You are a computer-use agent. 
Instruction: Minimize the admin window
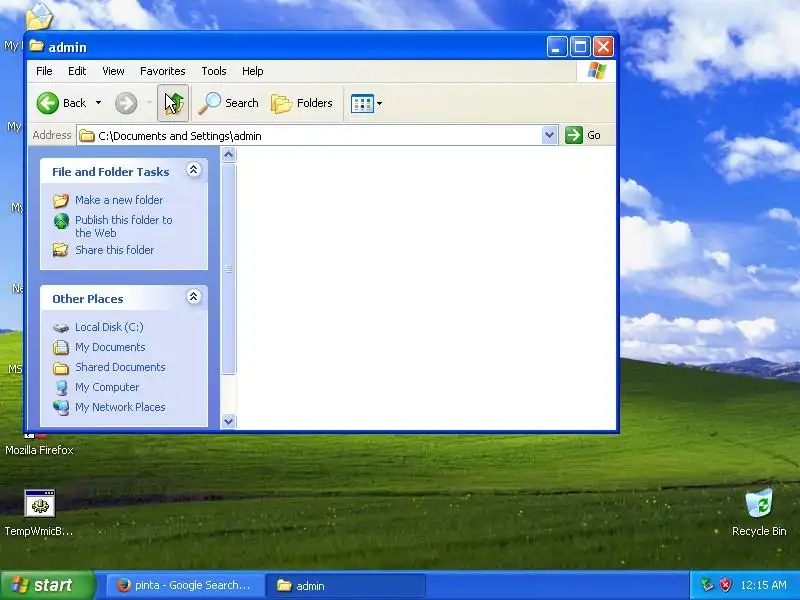coord(557,47)
